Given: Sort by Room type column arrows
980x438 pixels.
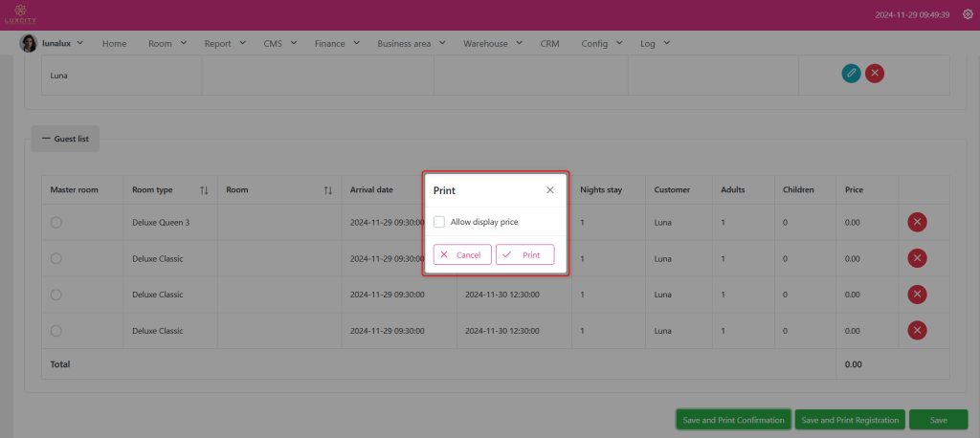Looking at the screenshot, I should coord(204,190).
